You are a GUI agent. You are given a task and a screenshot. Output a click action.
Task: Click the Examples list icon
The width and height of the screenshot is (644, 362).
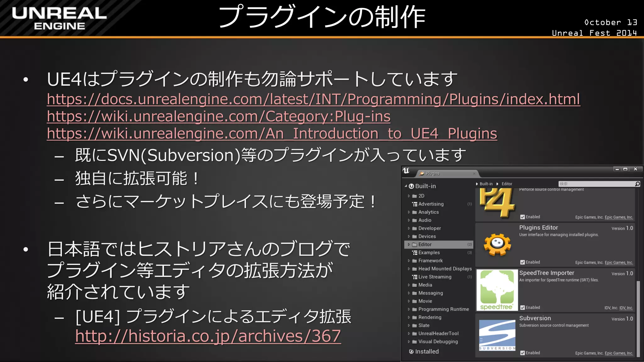pos(415,253)
